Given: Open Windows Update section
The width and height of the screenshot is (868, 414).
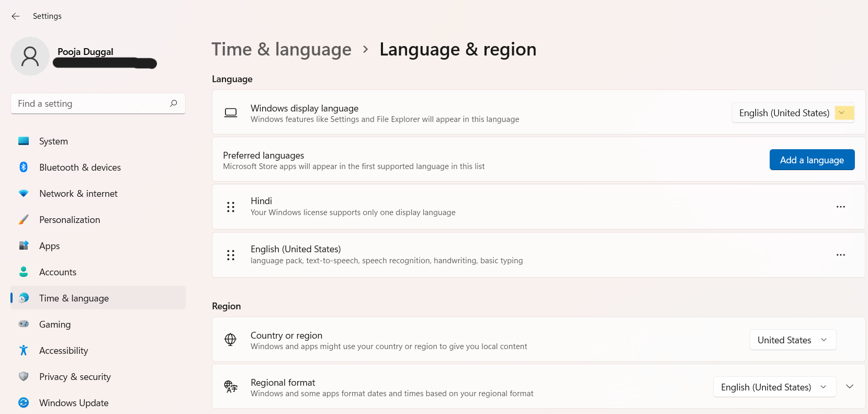Looking at the screenshot, I should 74,403.
